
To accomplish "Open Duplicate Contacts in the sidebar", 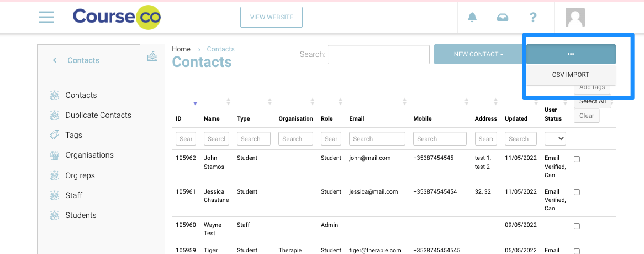I will [x=98, y=115].
